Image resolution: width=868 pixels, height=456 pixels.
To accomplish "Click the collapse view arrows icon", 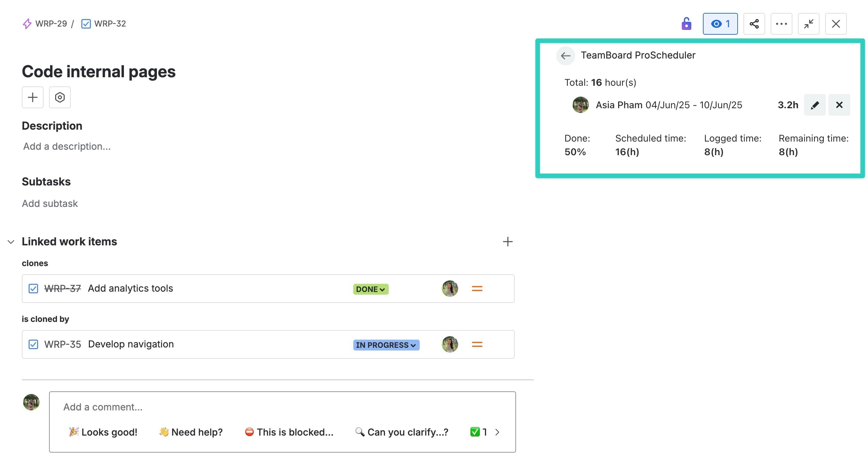I will point(809,24).
